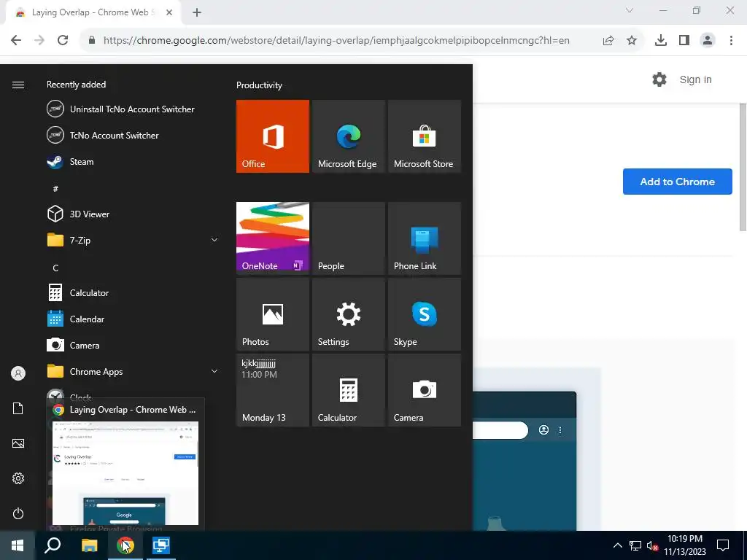Expand the 7-Zip folder
Screen dimensions: 747x560
133,241
